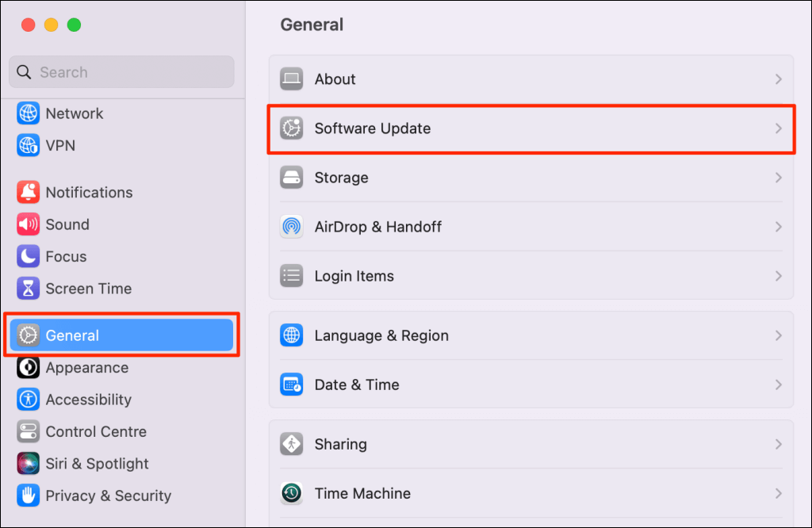Click the blue Accessibility figure icon
Viewport: 812px width, 528px height.
point(28,400)
